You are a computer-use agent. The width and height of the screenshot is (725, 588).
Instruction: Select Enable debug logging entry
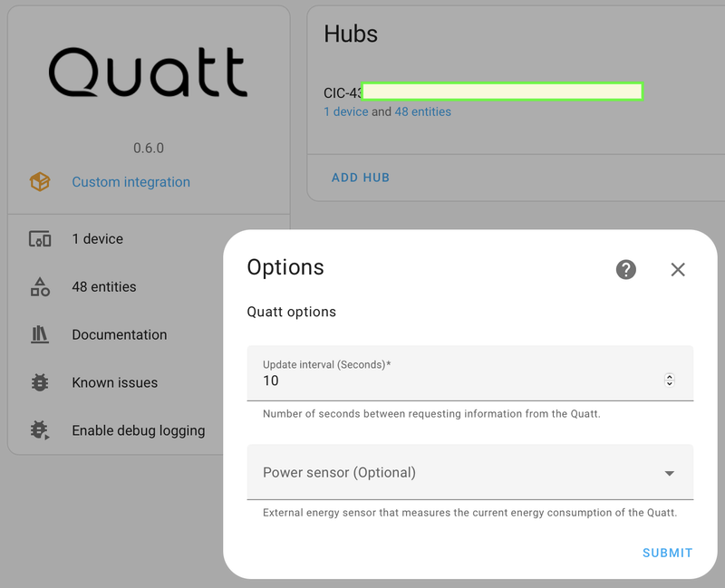pyautogui.click(x=139, y=430)
